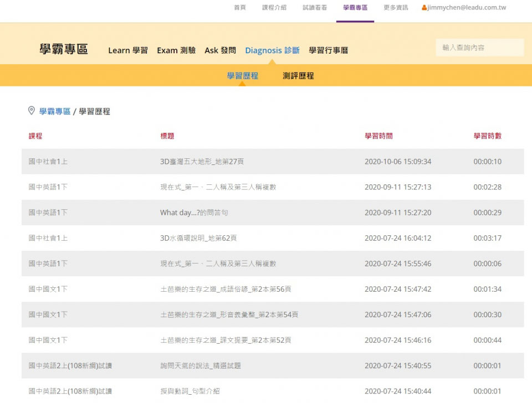Switch to the 測評歷程 sub-tab
The image size is (532, 403).
tap(298, 76)
